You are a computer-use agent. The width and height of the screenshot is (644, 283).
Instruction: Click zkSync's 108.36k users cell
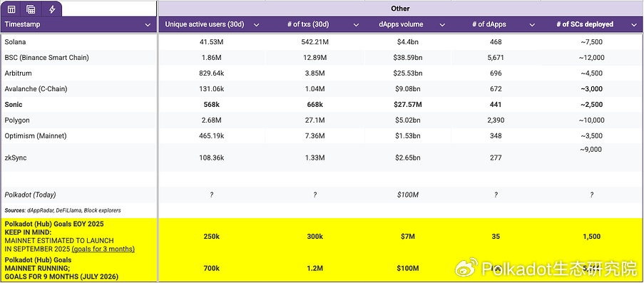point(211,158)
